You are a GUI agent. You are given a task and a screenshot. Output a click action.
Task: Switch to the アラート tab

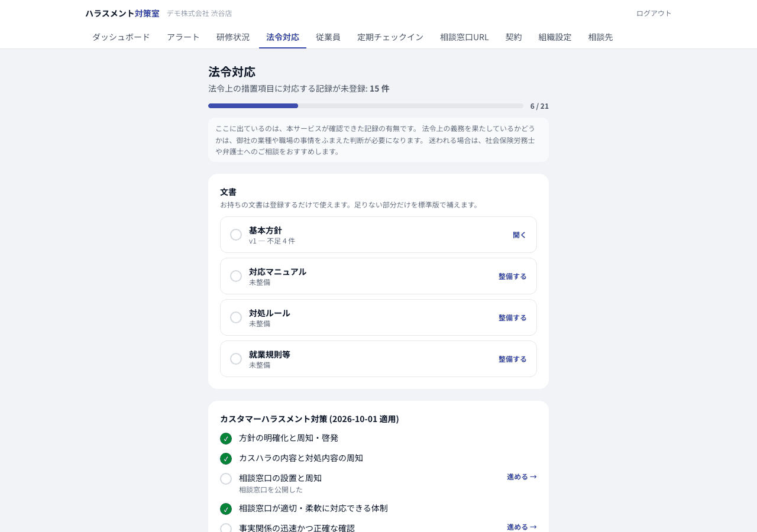tap(183, 37)
